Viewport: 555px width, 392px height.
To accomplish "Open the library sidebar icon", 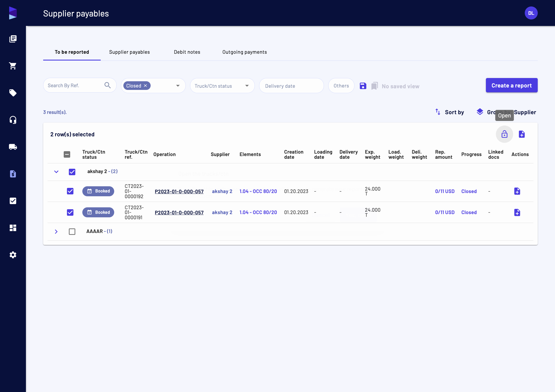I will tap(13, 39).
